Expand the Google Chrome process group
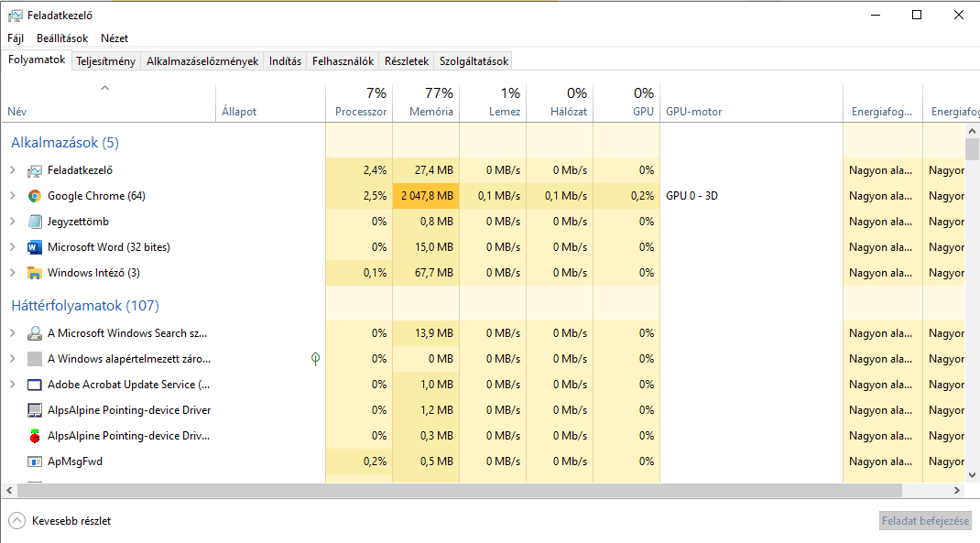This screenshot has width=980, height=543. click(x=12, y=196)
